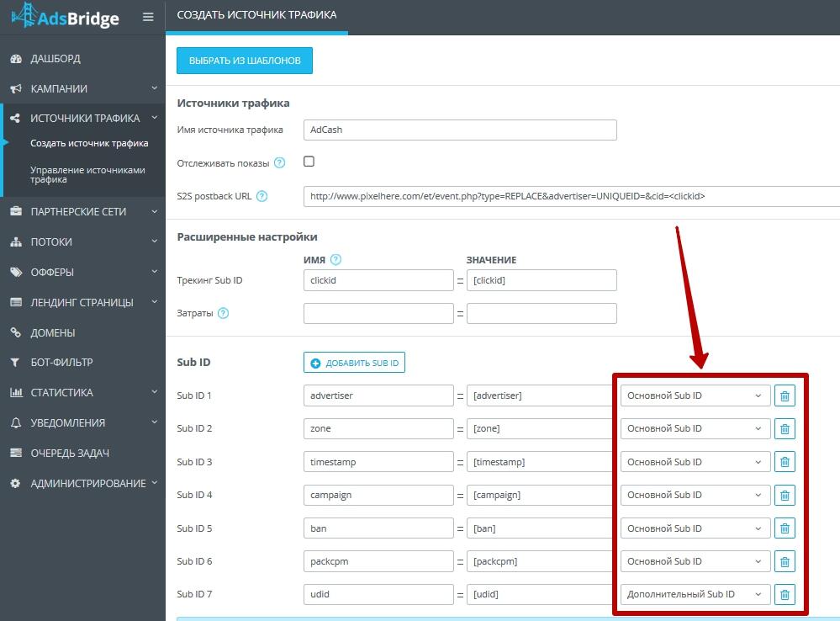Click the empty Затраты name field
The height and width of the screenshot is (621, 840).
(x=378, y=313)
